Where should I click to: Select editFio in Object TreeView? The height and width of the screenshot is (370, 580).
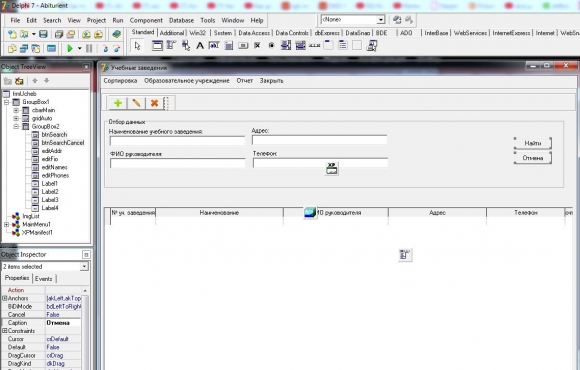50,159
